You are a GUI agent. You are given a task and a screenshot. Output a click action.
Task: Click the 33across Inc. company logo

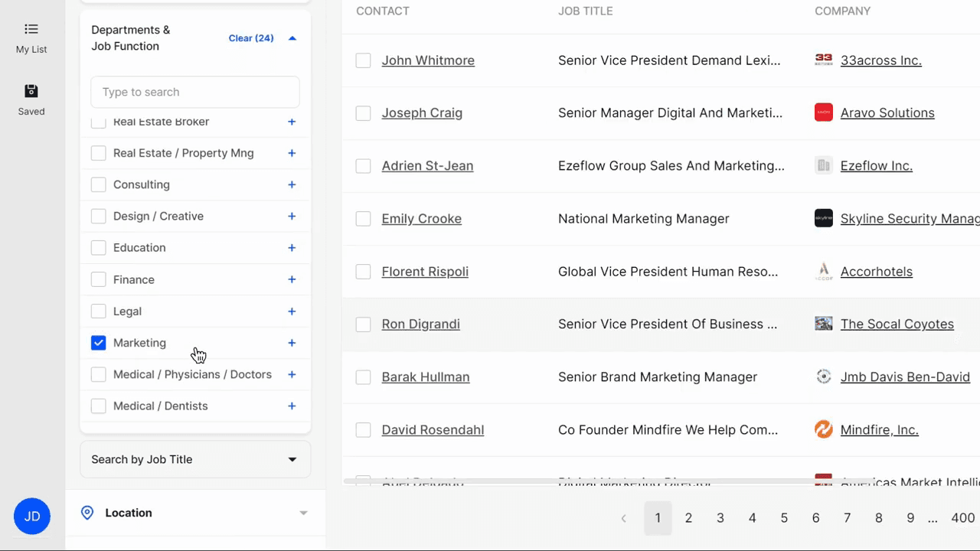tap(824, 60)
